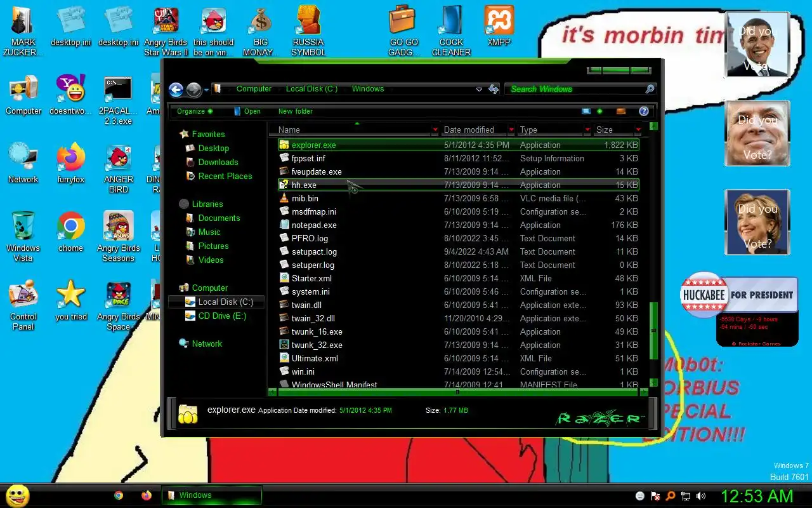Click the file list vertical scrollbar thumb
The height and width of the screenshot is (508, 812).
[653, 330]
